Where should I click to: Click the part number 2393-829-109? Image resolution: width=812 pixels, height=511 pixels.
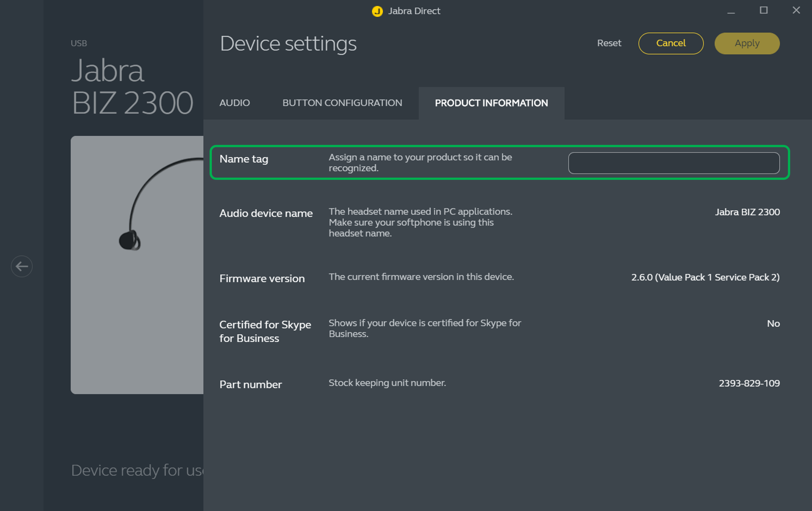749,383
